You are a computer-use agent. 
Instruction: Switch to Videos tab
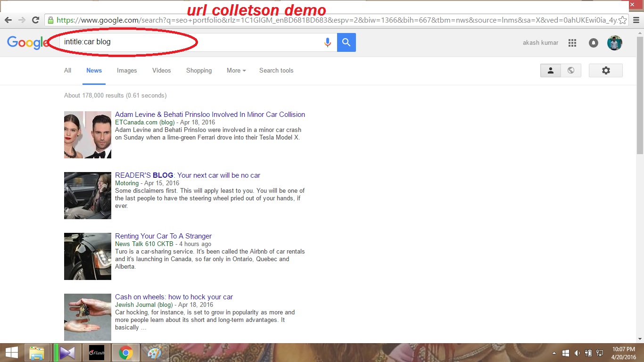tap(161, 70)
